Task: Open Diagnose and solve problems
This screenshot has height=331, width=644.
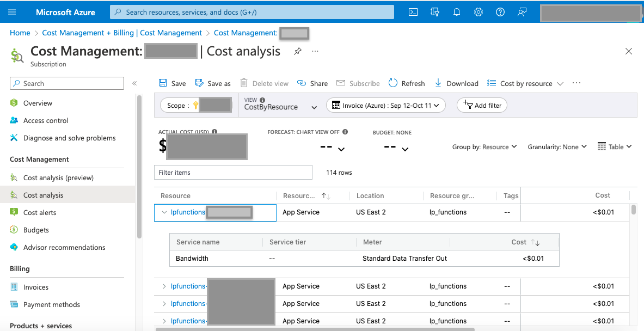Action: [x=63, y=138]
